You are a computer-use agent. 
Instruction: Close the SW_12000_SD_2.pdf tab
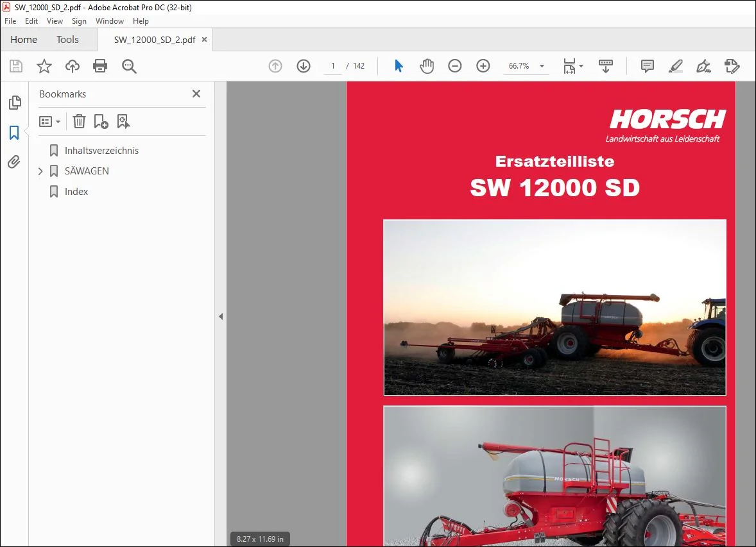click(205, 40)
